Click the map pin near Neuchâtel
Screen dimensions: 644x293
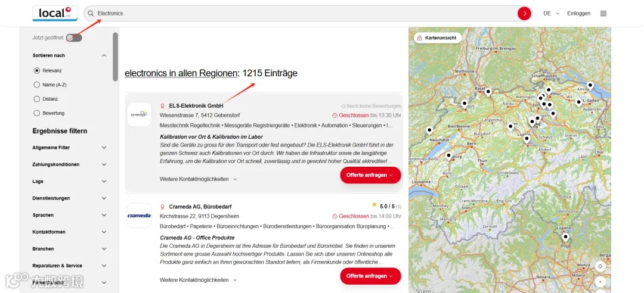coord(429,130)
